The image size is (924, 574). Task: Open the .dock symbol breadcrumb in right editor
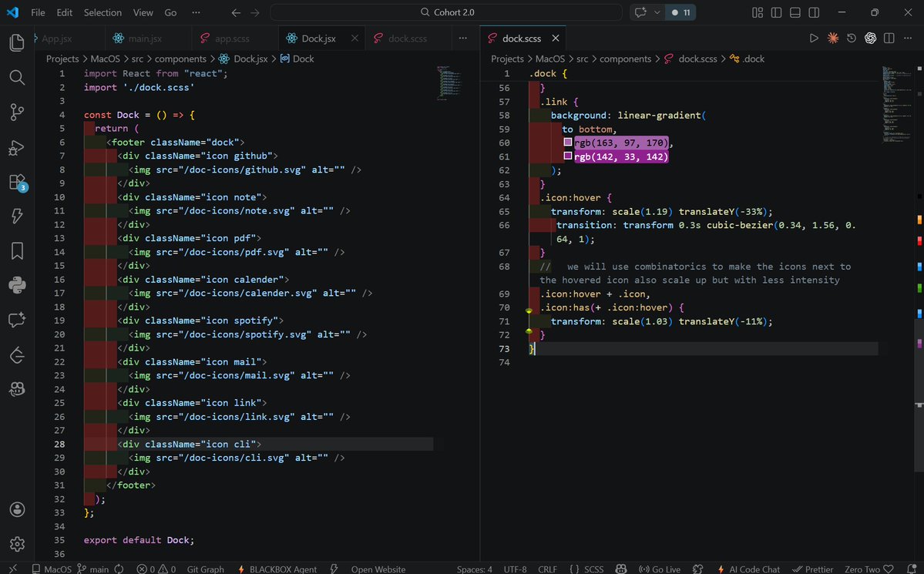(x=747, y=59)
